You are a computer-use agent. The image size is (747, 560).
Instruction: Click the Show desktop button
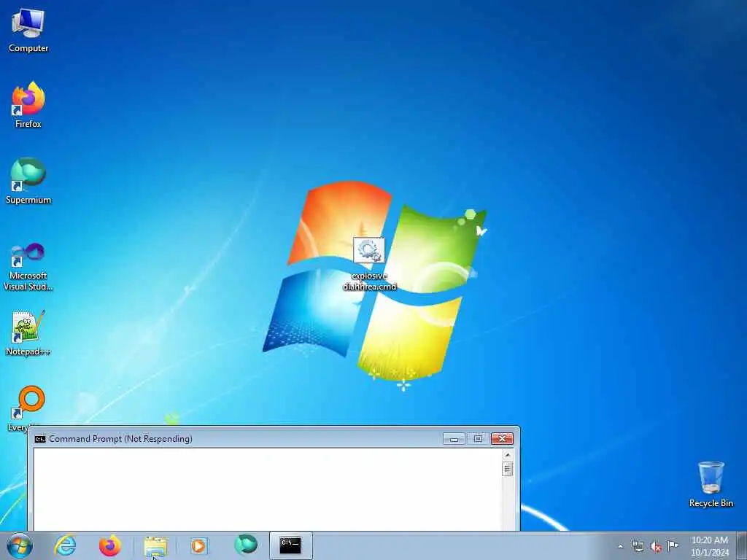click(x=742, y=545)
